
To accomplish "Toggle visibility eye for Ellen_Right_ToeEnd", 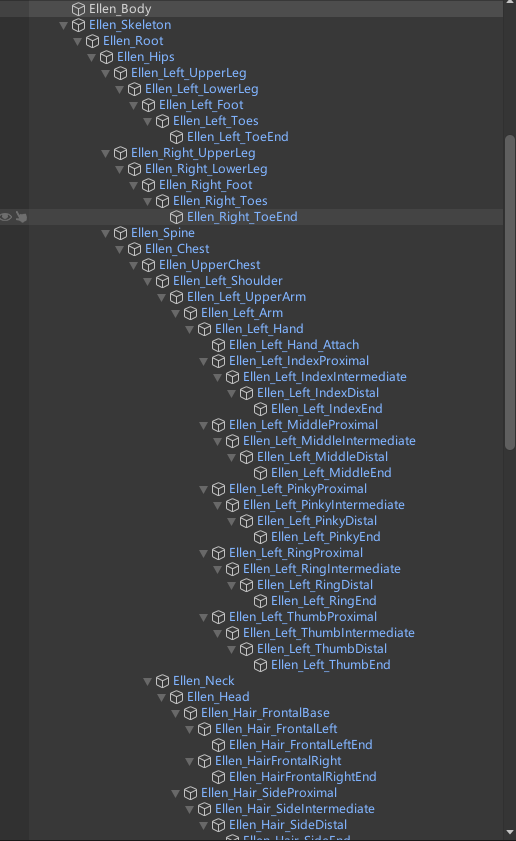I will [6, 217].
